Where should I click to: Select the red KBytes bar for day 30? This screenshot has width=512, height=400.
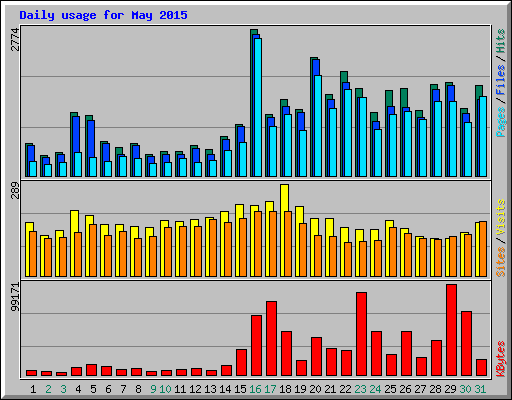[x=467, y=344]
